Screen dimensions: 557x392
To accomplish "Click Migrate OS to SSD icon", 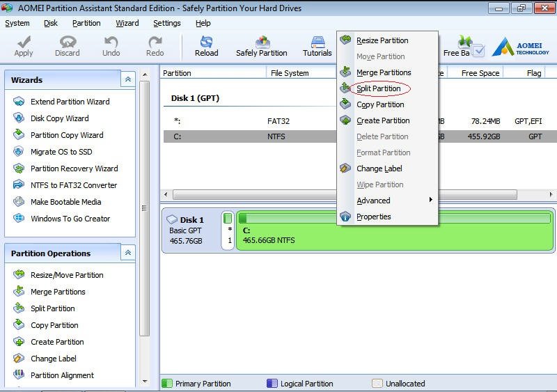I will [x=19, y=151].
